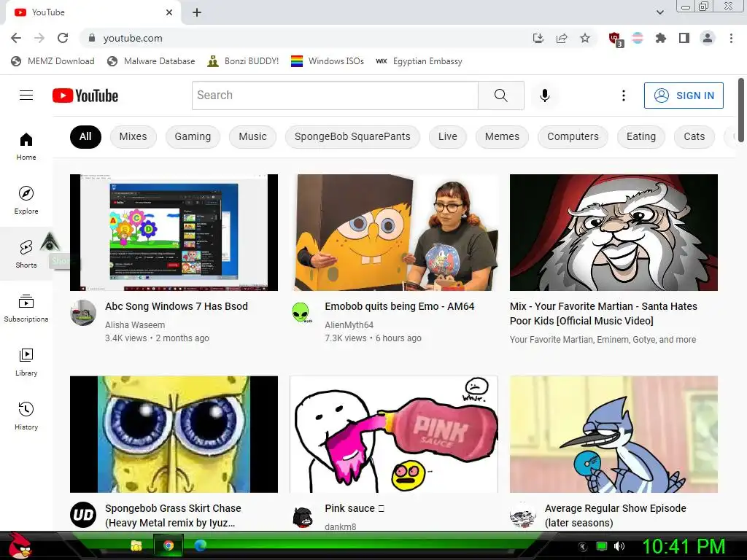
Task: Click the page vertical scrollbar
Action: click(741, 111)
